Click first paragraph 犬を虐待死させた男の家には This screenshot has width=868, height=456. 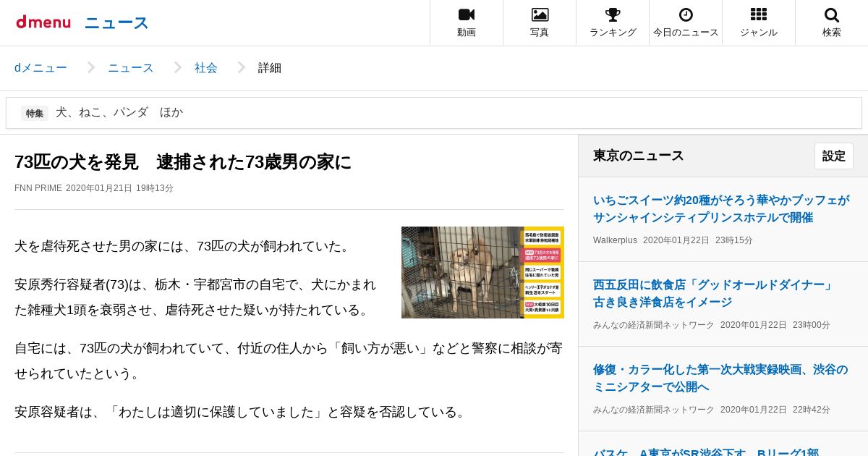pos(184,246)
